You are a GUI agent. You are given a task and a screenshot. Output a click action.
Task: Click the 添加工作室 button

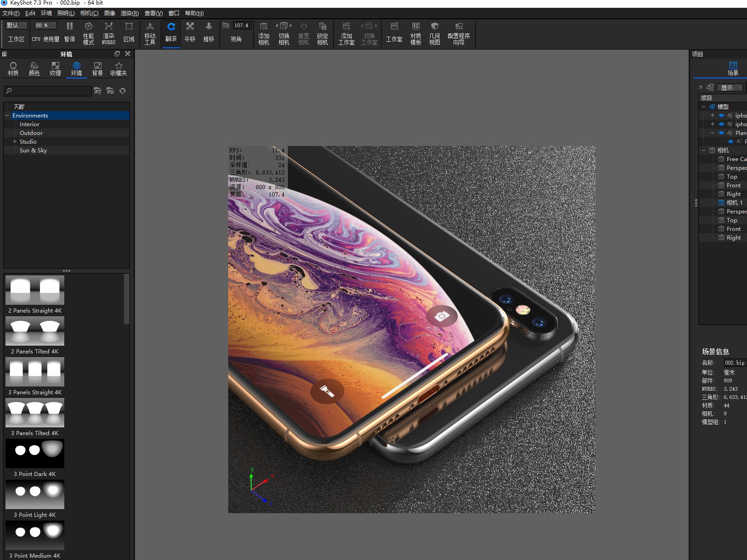click(x=347, y=33)
